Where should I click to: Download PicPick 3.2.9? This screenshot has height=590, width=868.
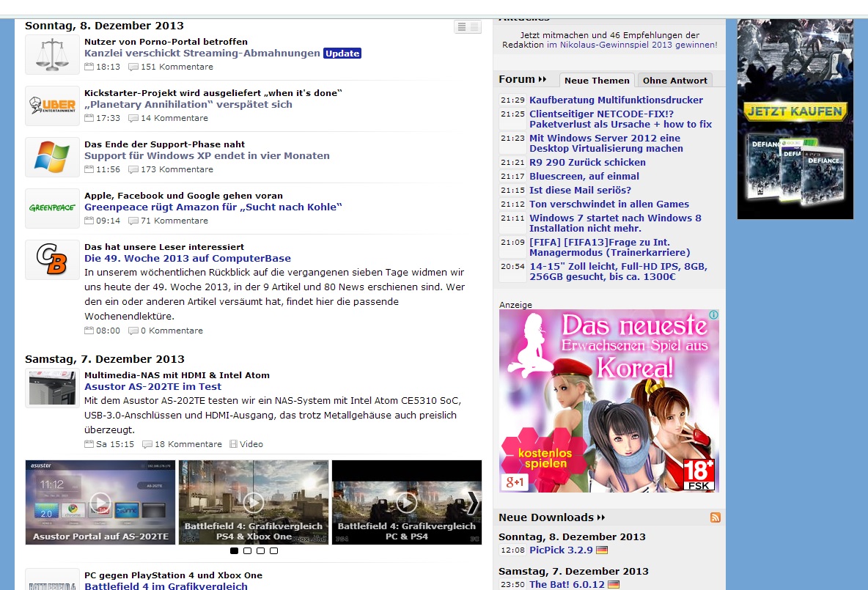[x=561, y=550]
